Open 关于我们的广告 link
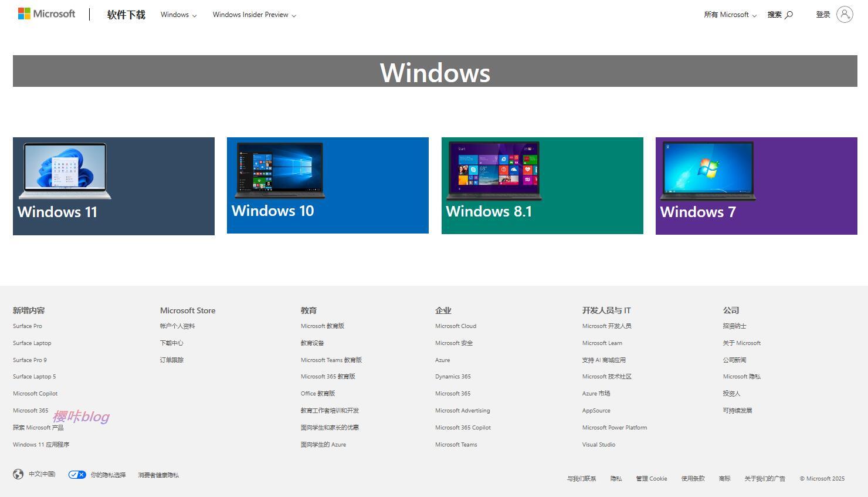 click(765, 479)
